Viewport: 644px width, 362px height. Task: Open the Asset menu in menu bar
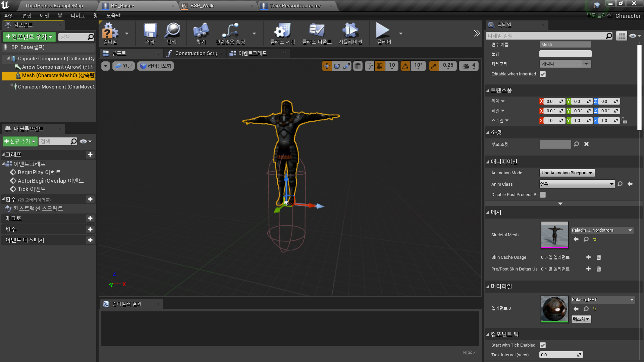(44, 16)
